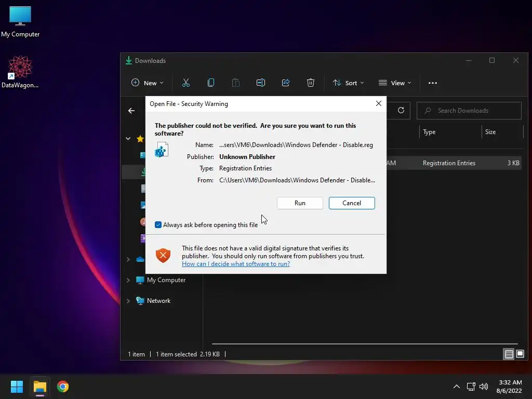Click the registry file icon in the dialog
This screenshot has height=399, width=532.
pos(162,150)
